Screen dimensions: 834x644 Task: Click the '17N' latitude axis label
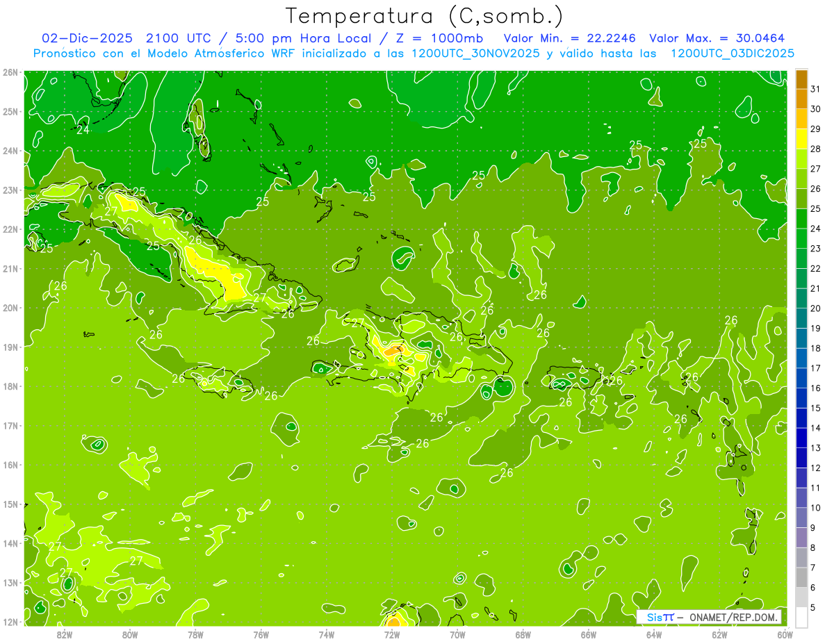tap(10, 426)
